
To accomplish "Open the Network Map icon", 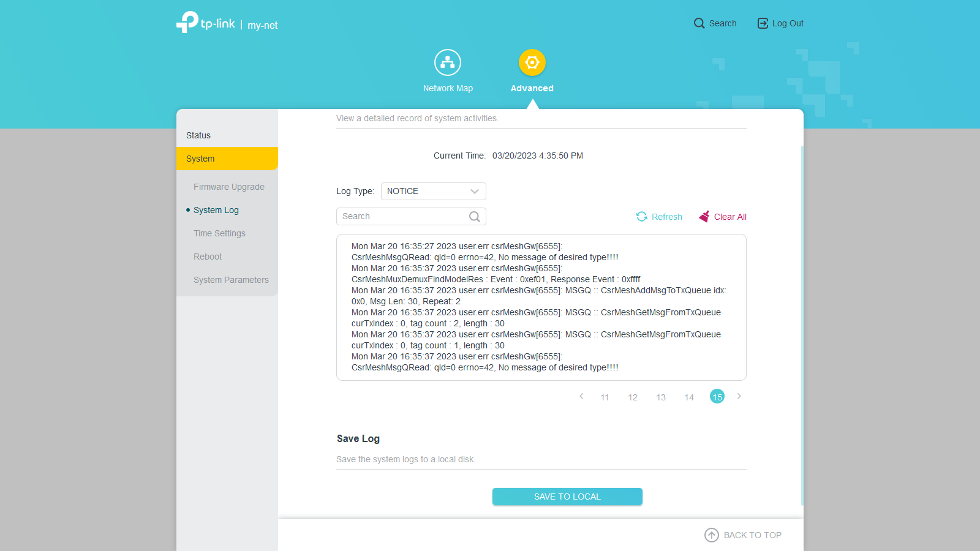I will [448, 62].
